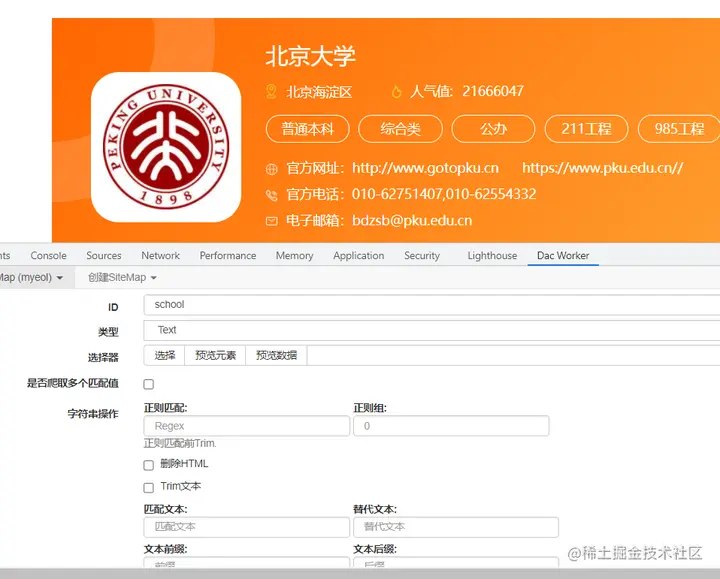Click the 匹配文本 input field
The height and width of the screenshot is (579, 720).
247,527
